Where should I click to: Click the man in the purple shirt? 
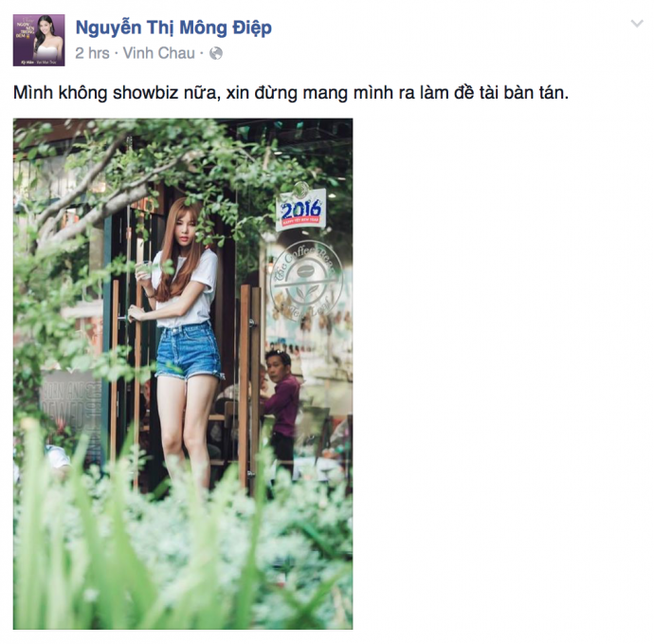280,407
